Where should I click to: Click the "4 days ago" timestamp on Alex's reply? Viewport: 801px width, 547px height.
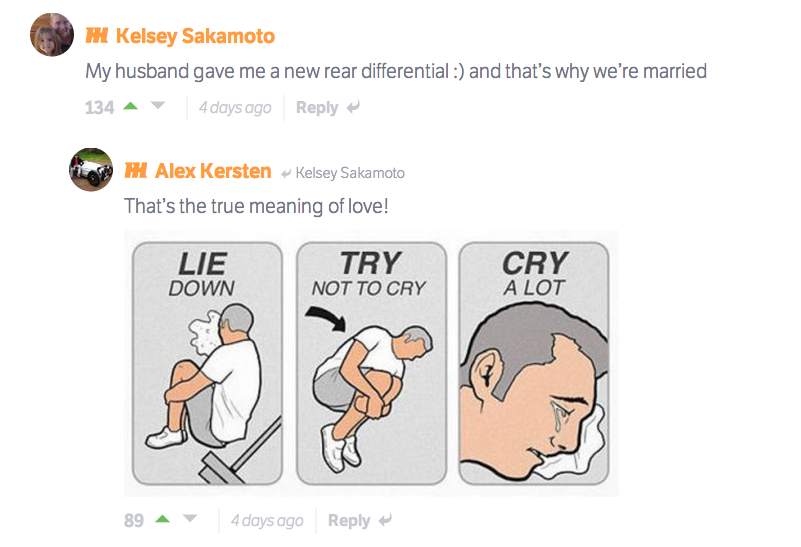pyautogui.click(x=267, y=520)
